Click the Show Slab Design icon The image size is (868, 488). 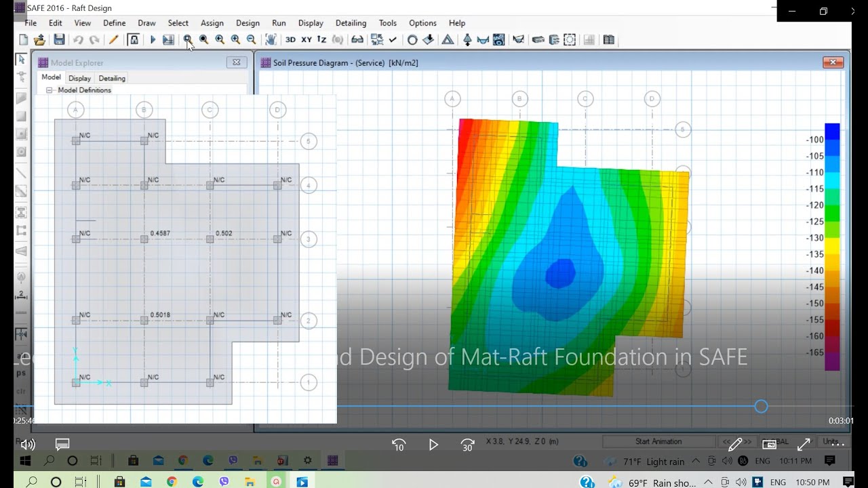[x=538, y=40]
